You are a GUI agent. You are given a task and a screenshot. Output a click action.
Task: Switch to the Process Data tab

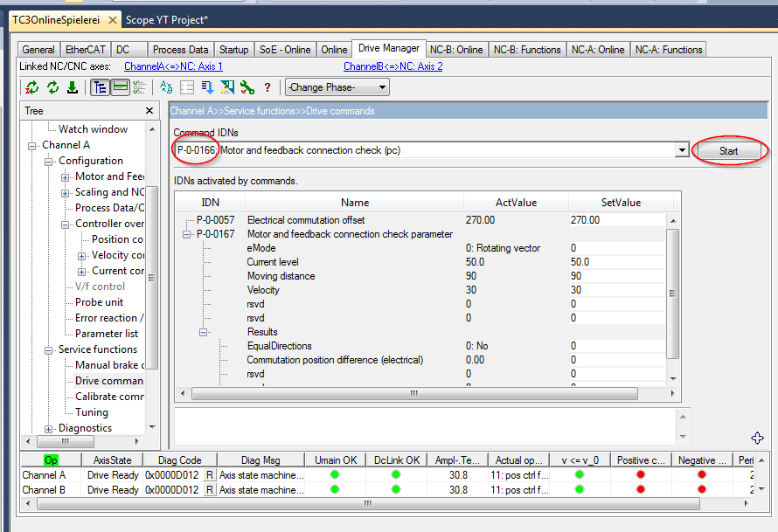click(x=180, y=50)
